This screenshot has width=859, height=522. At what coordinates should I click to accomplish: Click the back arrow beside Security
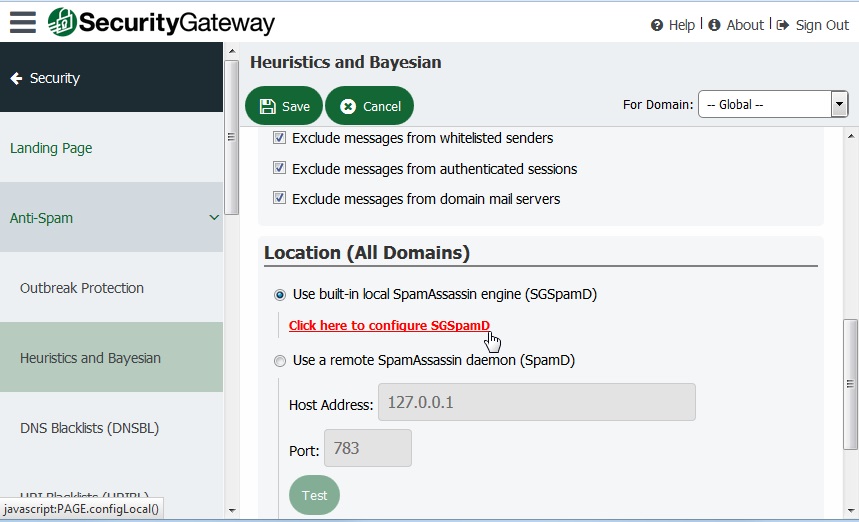16,78
